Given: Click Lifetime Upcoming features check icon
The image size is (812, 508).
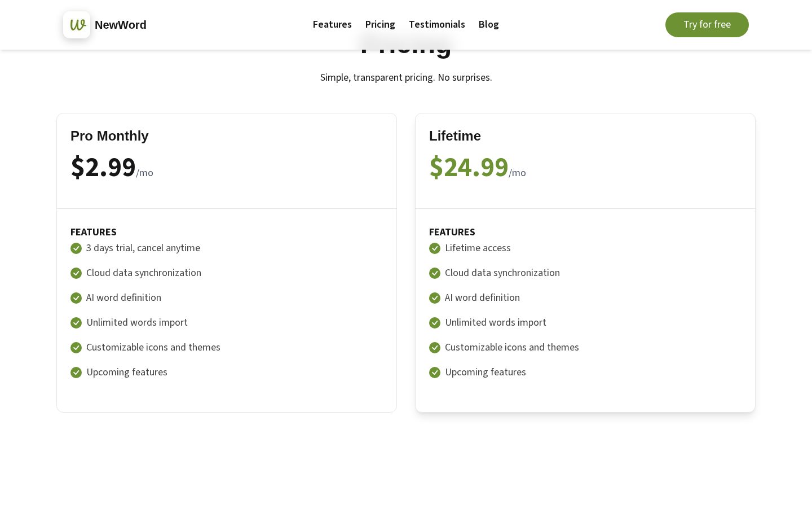Looking at the screenshot, I should pos(435,373).
